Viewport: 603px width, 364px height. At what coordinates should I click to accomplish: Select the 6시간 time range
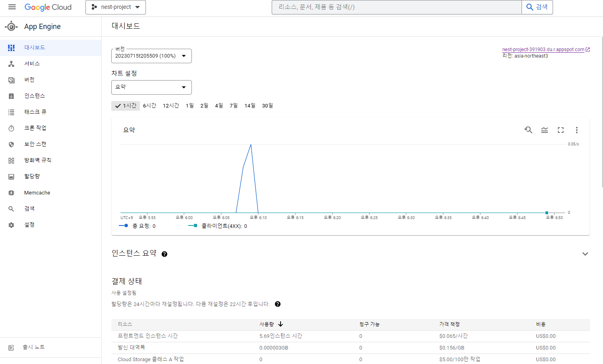[x=150, y=105]
